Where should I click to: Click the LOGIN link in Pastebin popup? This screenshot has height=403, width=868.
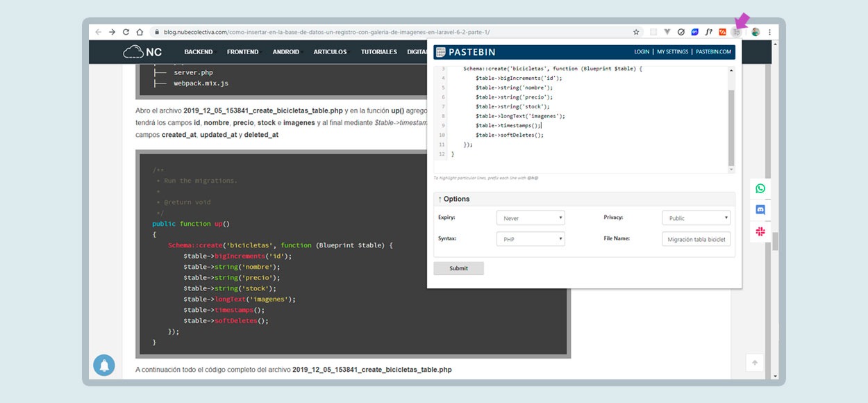pos(642,52)
